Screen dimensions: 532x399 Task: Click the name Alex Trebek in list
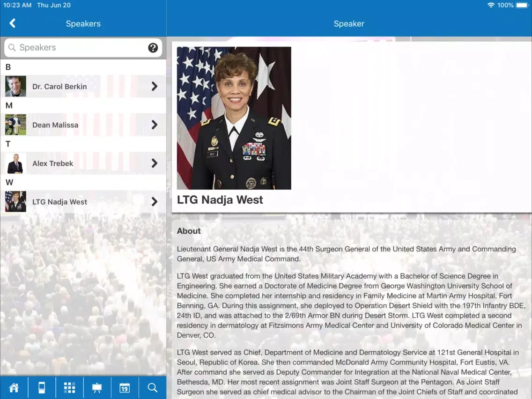tap(52, 163)
